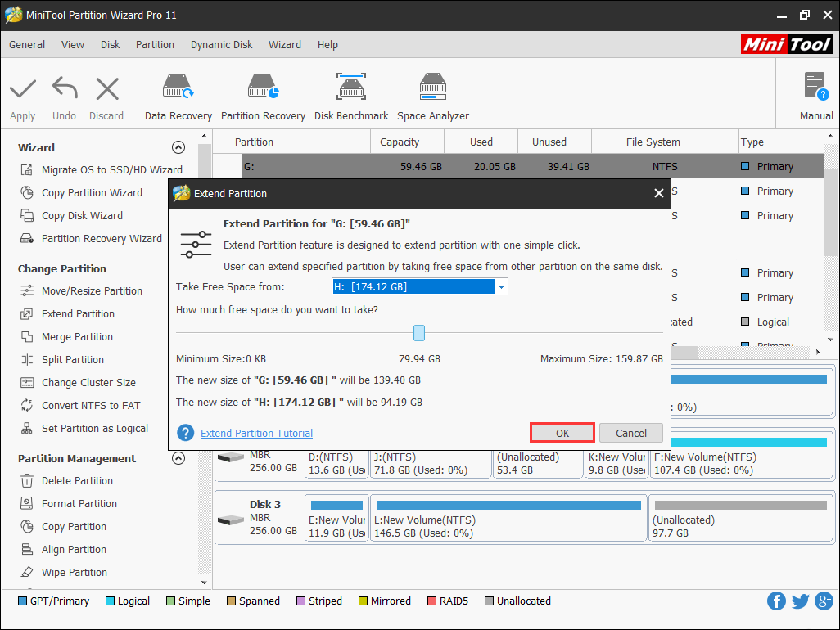Image resolution: width=840 pixels, height=630 pixels.
Task: Click the Convert NTFS to FAT icon
Action: point(27,405)
